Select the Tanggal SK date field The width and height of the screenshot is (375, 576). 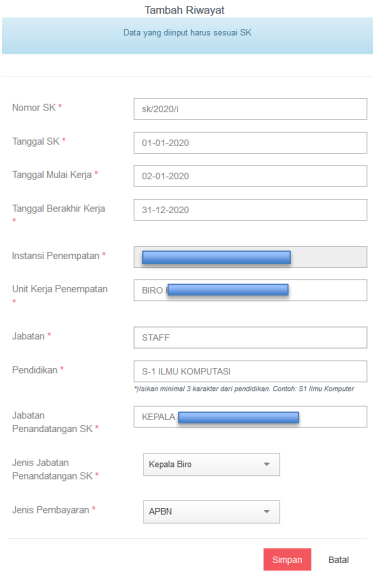click(250, 143)
